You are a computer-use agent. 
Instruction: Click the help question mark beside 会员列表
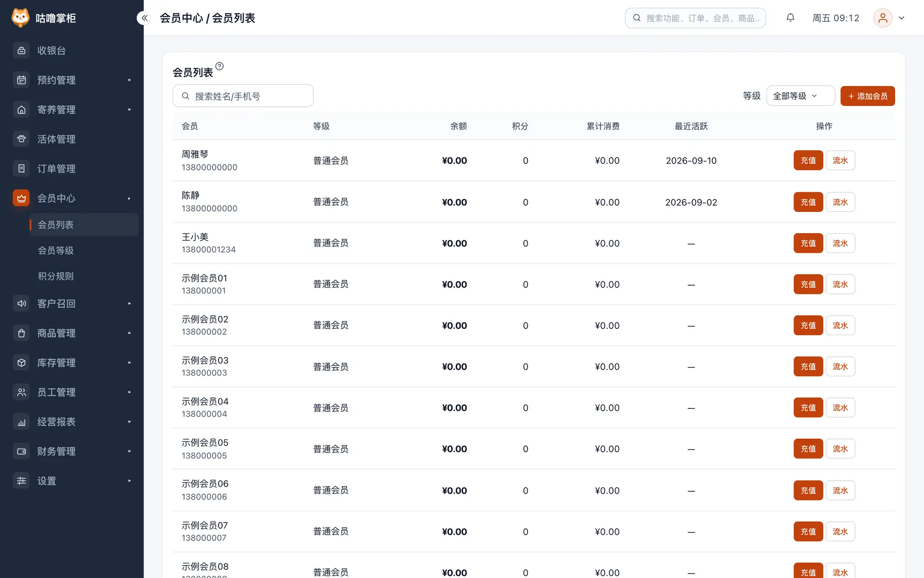(x=219, y=66)
